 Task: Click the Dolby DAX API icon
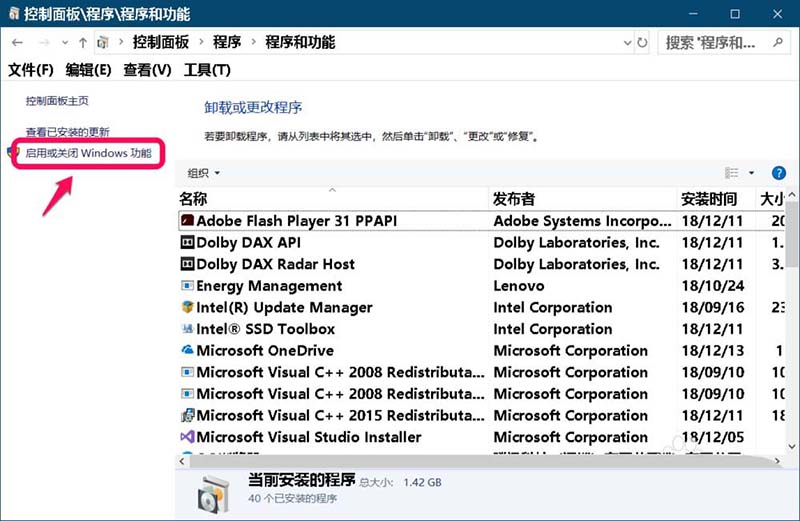point(187,243)
